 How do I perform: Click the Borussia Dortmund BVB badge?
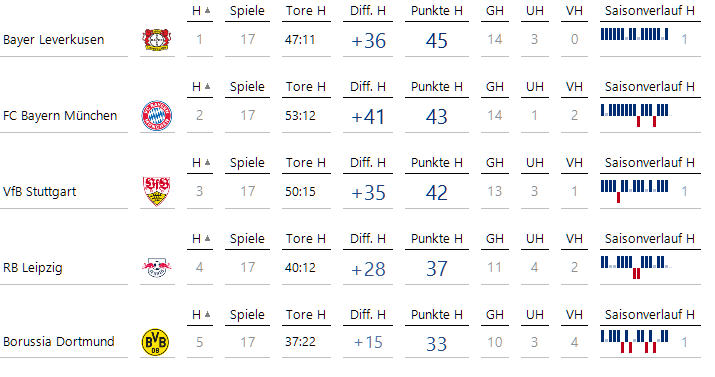pos(155,342)
